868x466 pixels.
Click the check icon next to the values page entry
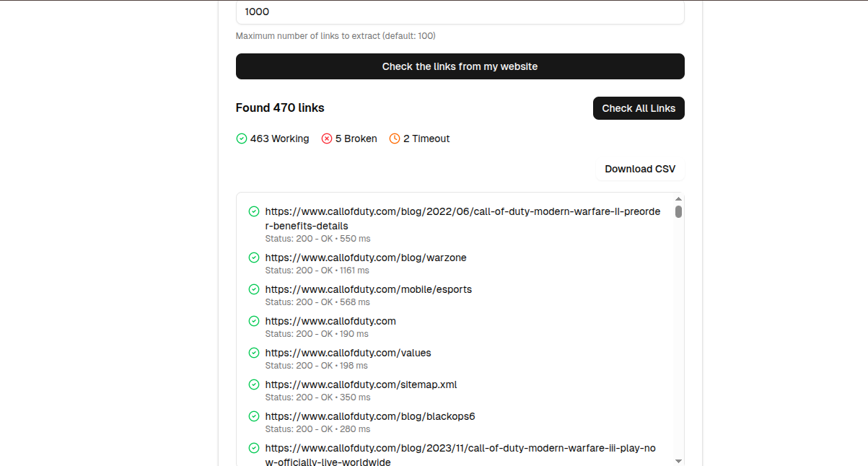[x=254, y=353]
